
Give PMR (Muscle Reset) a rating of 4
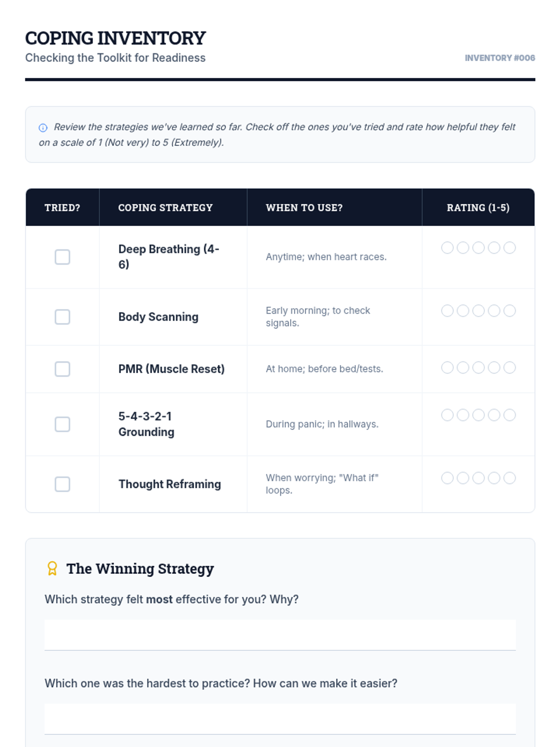click(x=494, y=367)
